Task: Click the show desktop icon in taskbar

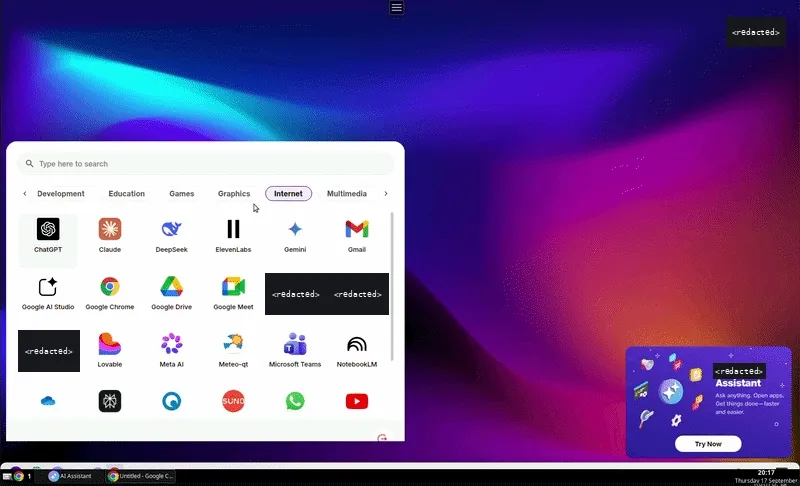Action: click(x=7, y=476)
